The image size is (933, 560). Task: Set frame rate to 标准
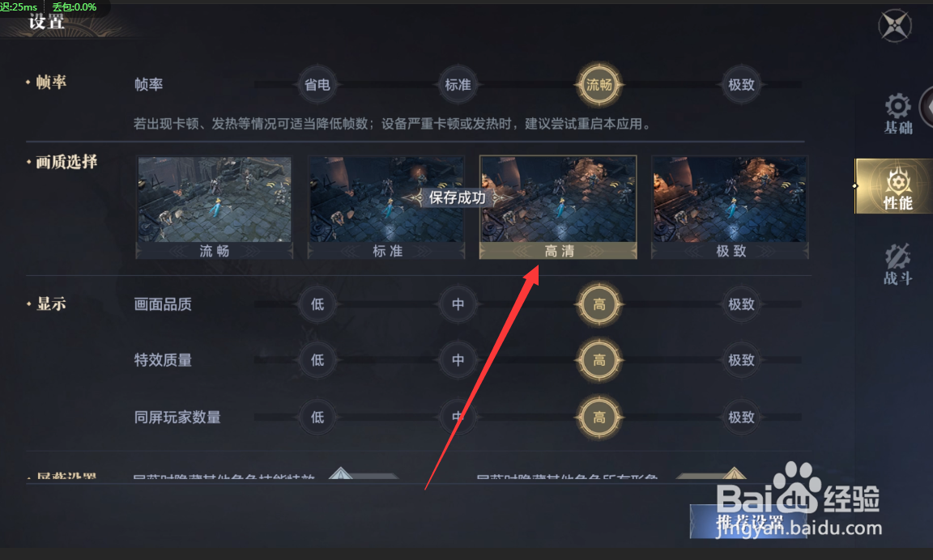(x=458, y=84)
